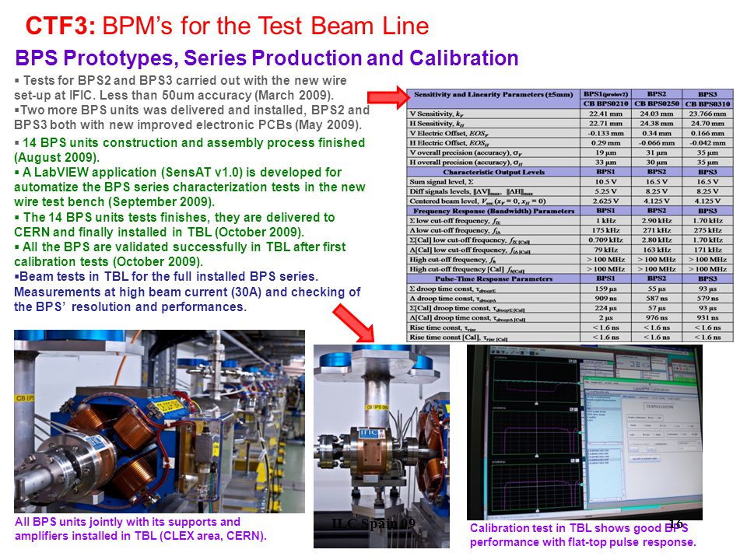Select the bullet "14 BPS units construction and assembly"
747x560 pixels.
pyautogui.click(x=189, y=150)
